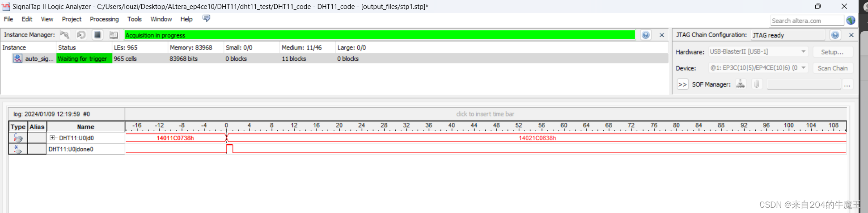868x213 pixels.
Task: Click the Alias cell for DHT11:U0|d0
Action: (x=37, y=138)
